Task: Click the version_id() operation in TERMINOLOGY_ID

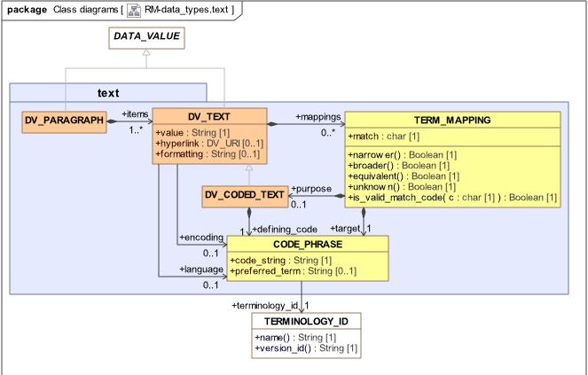Action: click(306, 348)
